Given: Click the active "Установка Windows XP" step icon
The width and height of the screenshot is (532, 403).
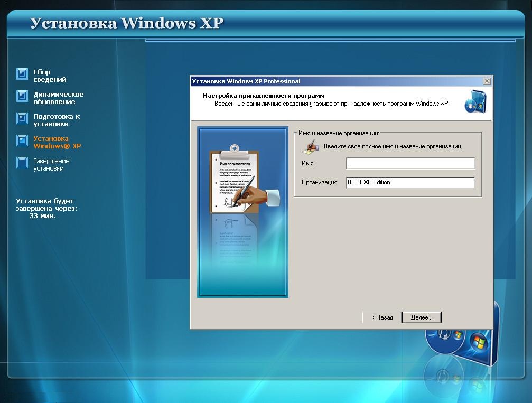Looking at the screenshot, I should pyautogui.click(x=22, y=140).
